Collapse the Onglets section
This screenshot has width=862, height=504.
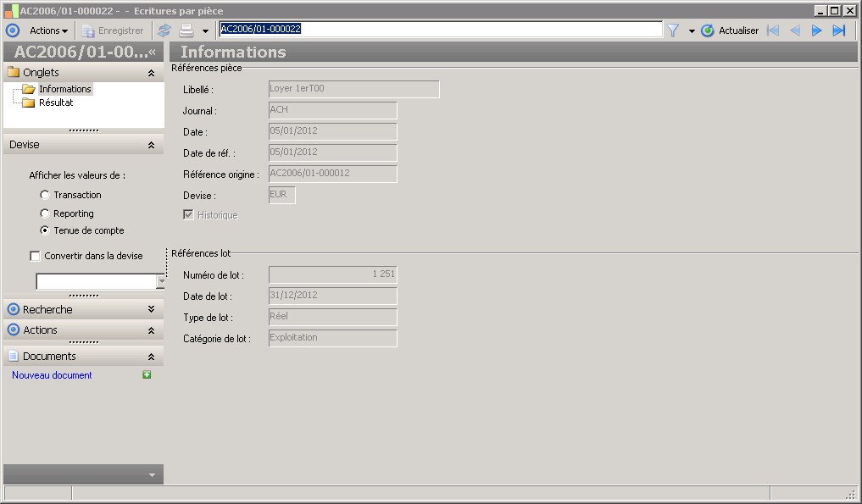tap(151, 73)
